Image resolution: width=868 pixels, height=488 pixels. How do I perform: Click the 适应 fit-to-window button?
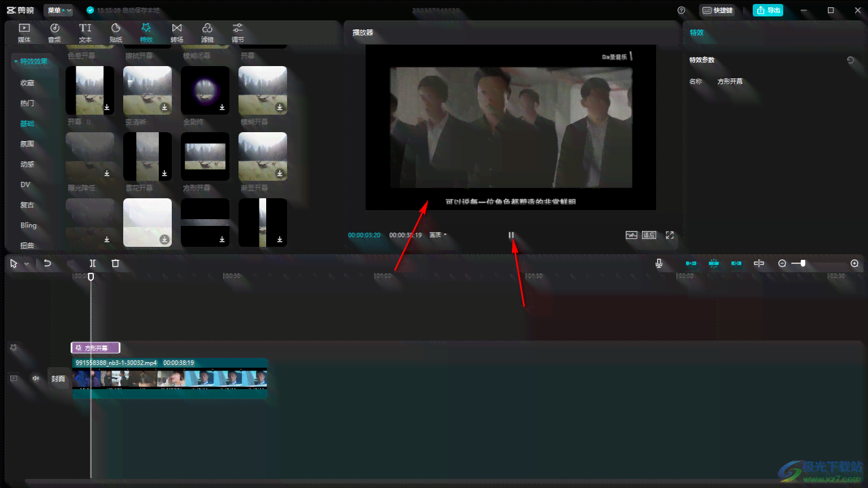[649, 235]
